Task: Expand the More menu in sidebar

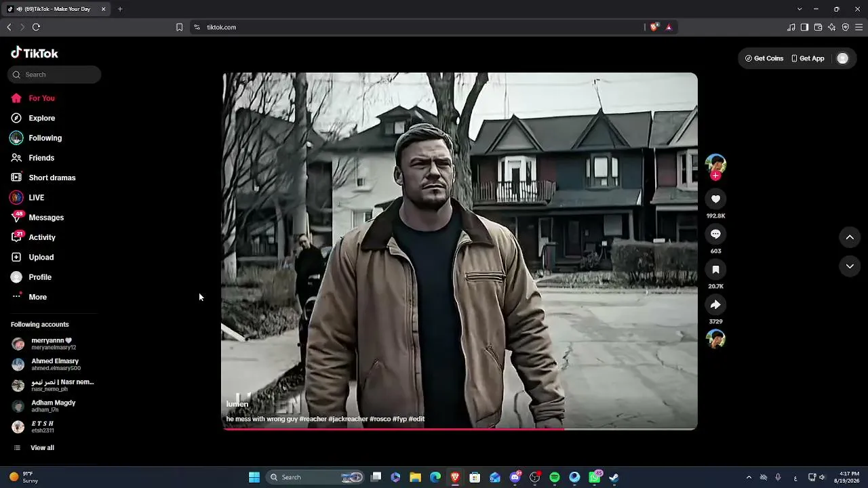Action: click(x=28, y=297)
